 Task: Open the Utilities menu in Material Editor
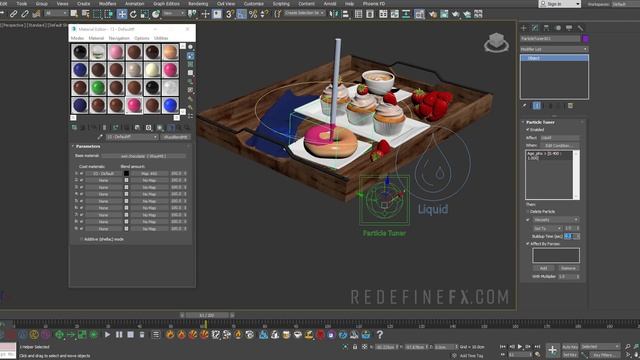pos(161,38)
